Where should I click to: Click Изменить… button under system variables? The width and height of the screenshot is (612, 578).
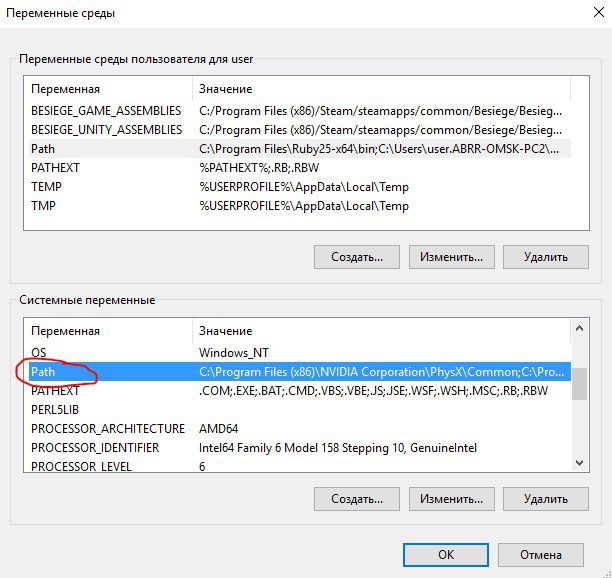[x=452, y=499]
